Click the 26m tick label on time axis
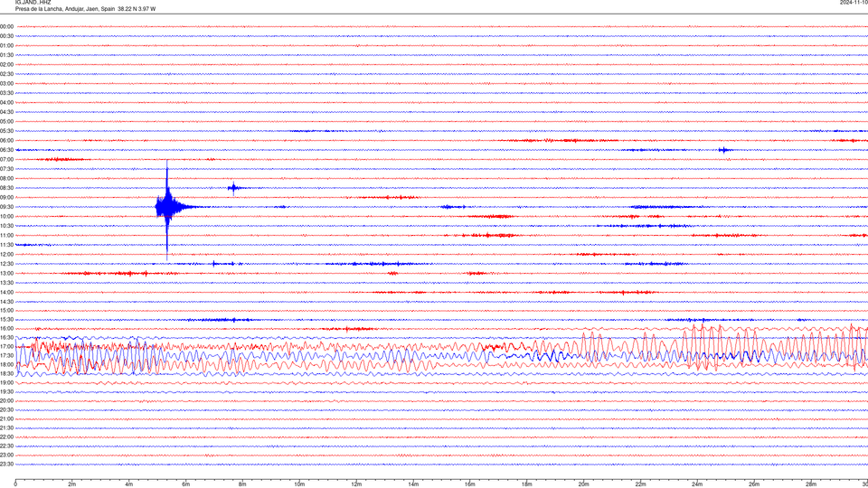Viewport: 868px width, 488px height. coord(754,484)
